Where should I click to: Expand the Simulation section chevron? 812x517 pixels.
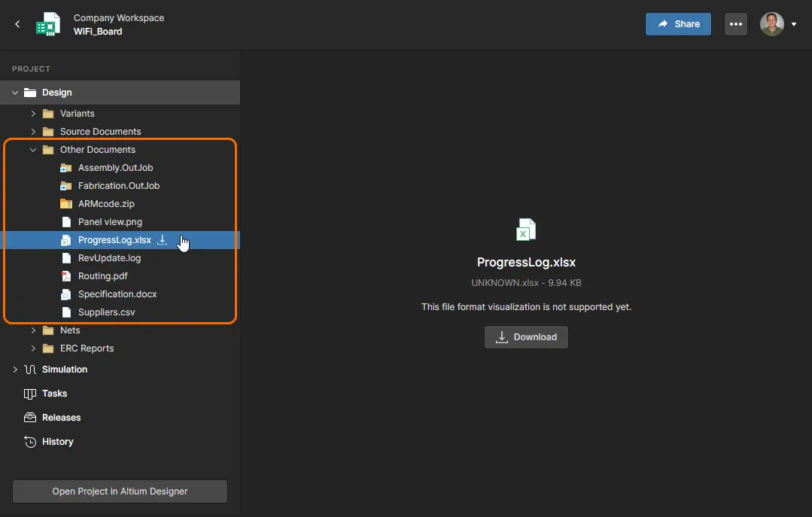pyautogui.click(x=15, y=370)
